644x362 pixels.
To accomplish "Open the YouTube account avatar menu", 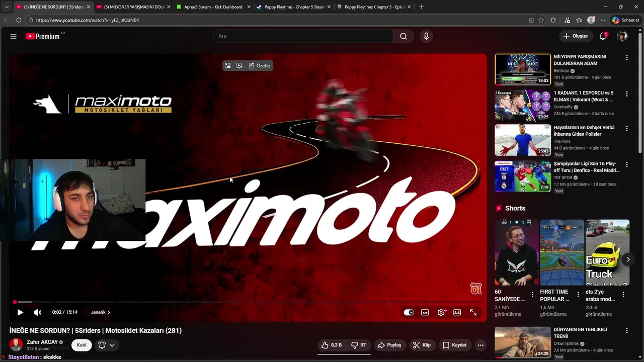I will pos(622,36).
